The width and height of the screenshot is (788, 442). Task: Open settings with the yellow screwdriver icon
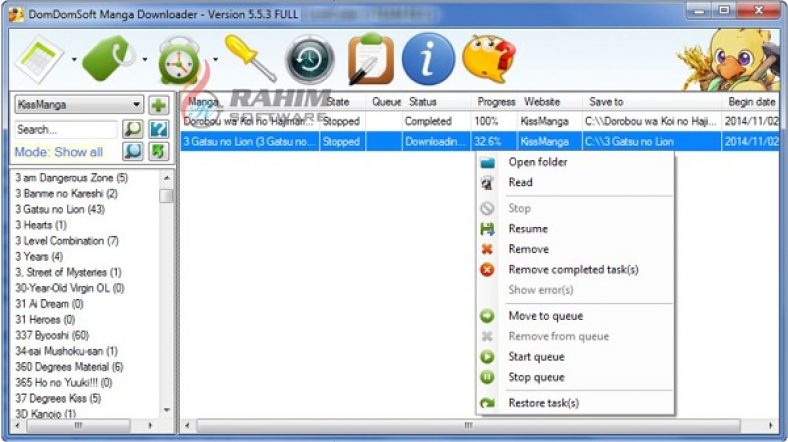(250, 58)
